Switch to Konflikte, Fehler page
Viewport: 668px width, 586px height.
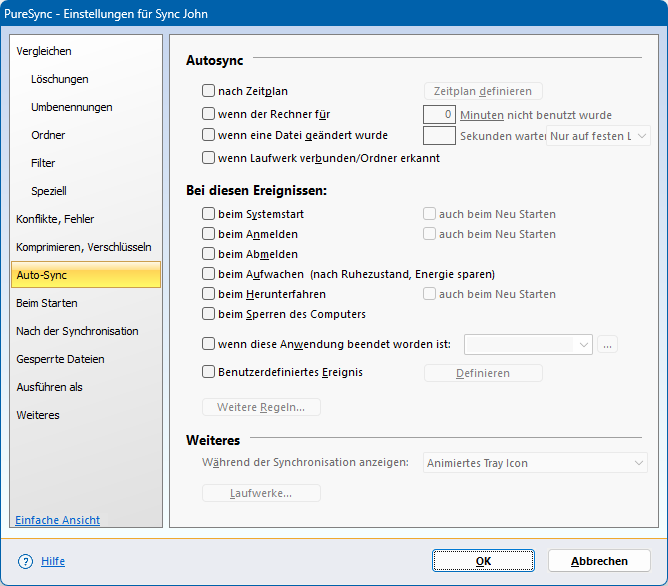click(86, 219)
